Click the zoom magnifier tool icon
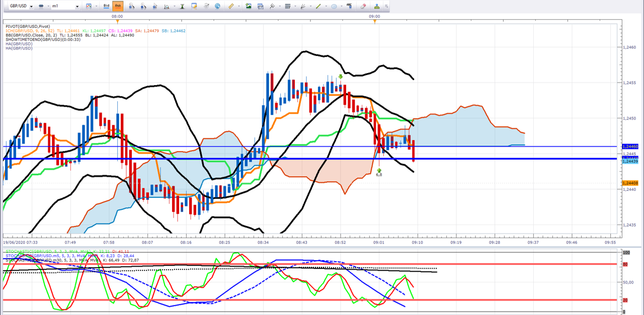Screen dimensions: 644x315 167,7
